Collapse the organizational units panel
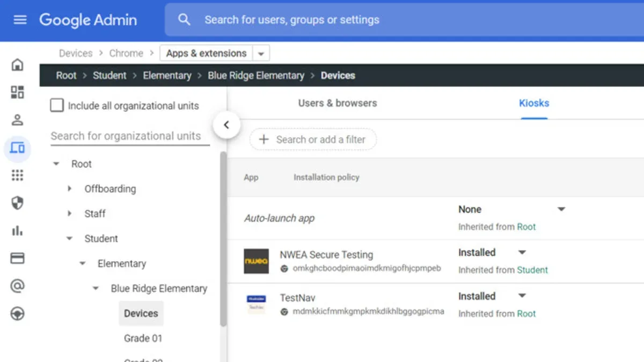 pyautogui.click(x=226, y=125)
